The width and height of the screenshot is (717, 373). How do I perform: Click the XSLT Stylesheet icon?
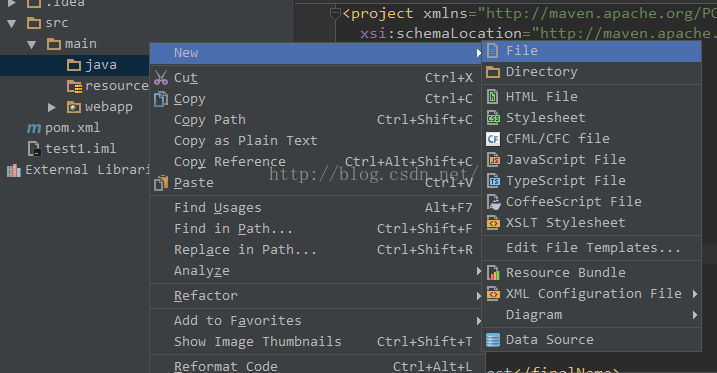point(493,223)
